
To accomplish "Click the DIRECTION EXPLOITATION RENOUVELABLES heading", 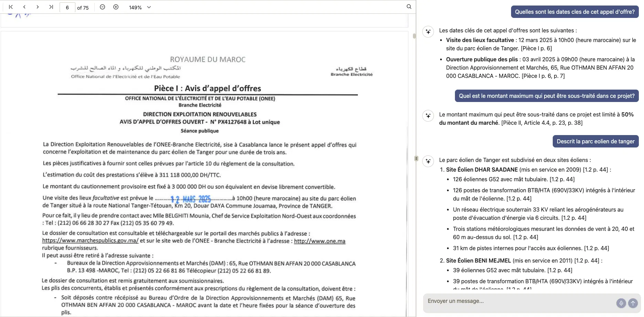I will pyautogui.click(x=200, y=114).
